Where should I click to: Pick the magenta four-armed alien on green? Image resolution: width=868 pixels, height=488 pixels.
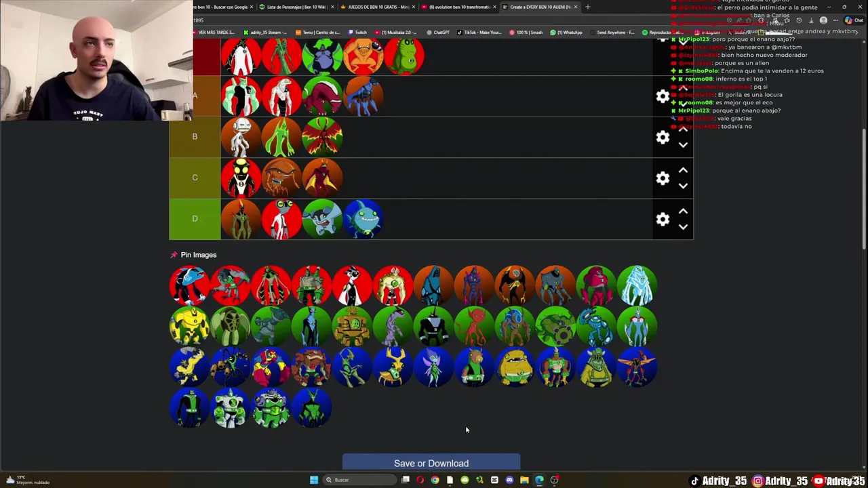pos(596,285)
